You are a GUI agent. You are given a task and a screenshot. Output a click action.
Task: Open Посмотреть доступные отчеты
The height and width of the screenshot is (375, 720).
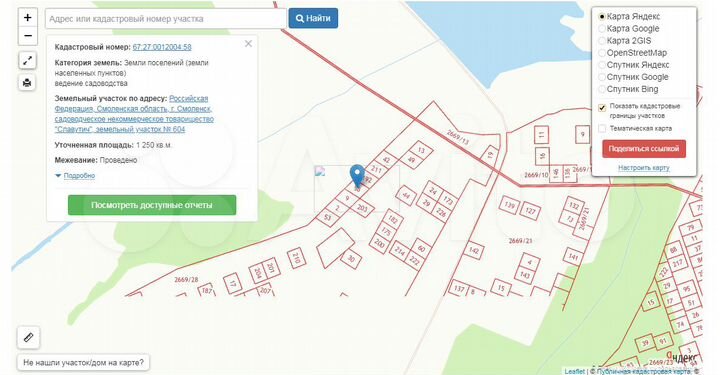click(x=152, y=205)
